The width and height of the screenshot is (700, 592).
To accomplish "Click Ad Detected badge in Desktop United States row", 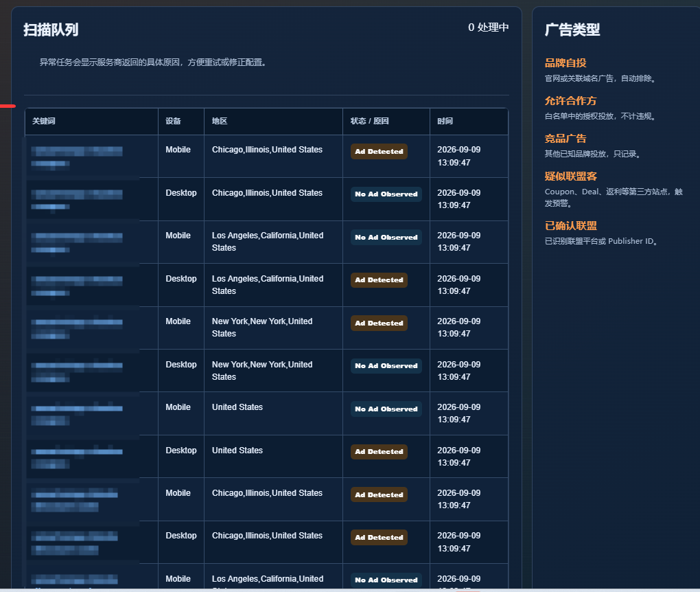I will [x=379, y=452].
